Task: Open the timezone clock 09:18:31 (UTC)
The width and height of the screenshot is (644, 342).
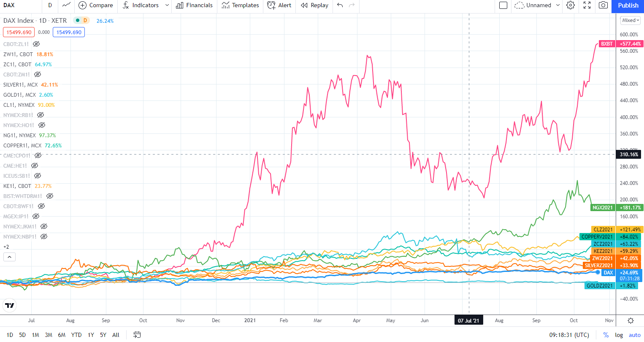Action: click(x=569, y=335)
